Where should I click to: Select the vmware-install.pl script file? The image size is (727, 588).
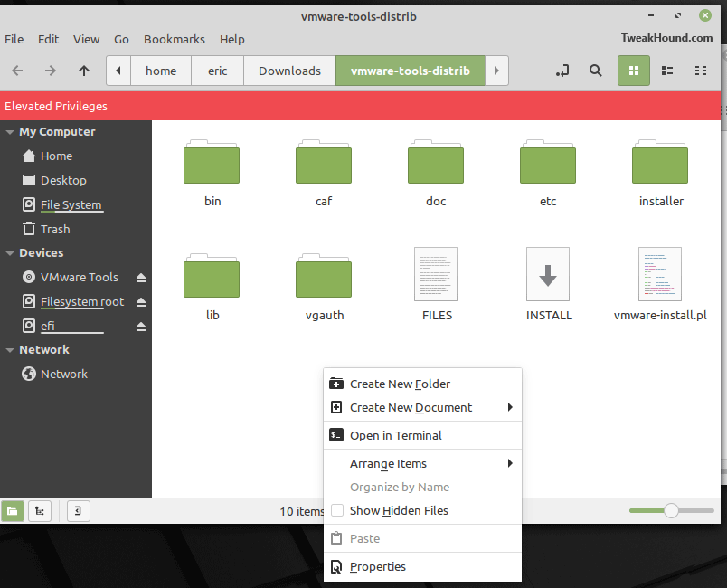pyautogui.click(x=660, y=274)
